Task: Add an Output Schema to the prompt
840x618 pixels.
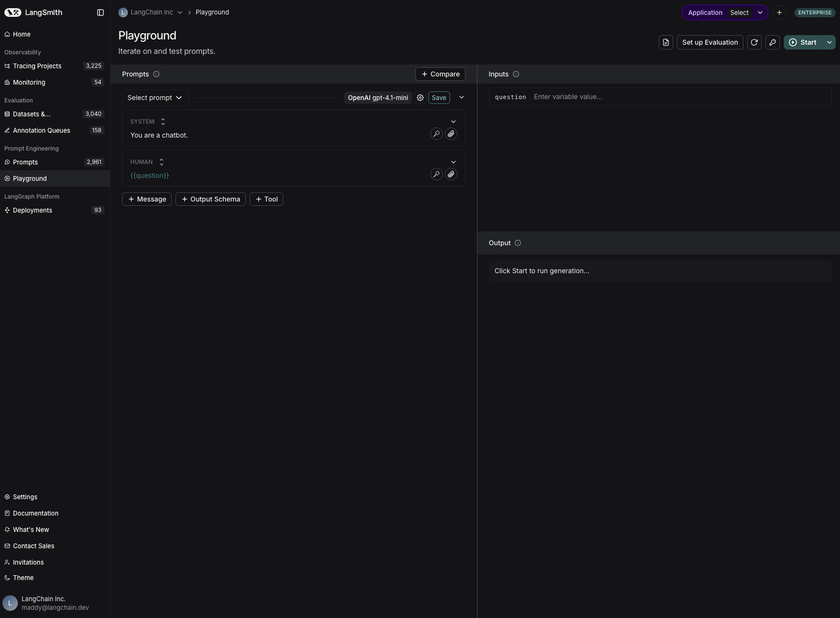Action: pos(211,199)
